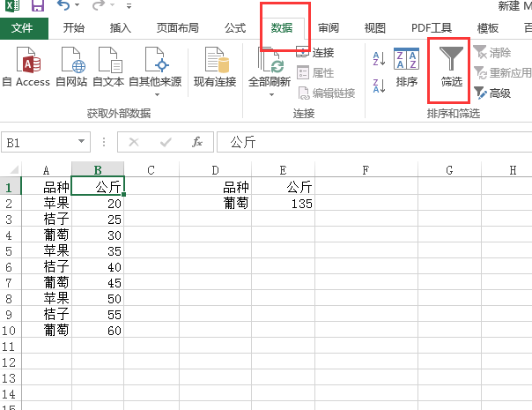Select cell E2 with value 135

284,203
